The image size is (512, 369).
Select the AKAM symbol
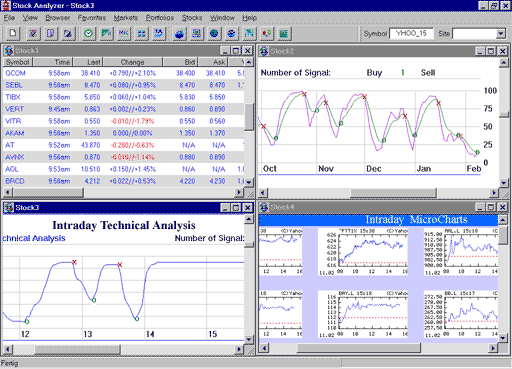[x=15, y=133]
